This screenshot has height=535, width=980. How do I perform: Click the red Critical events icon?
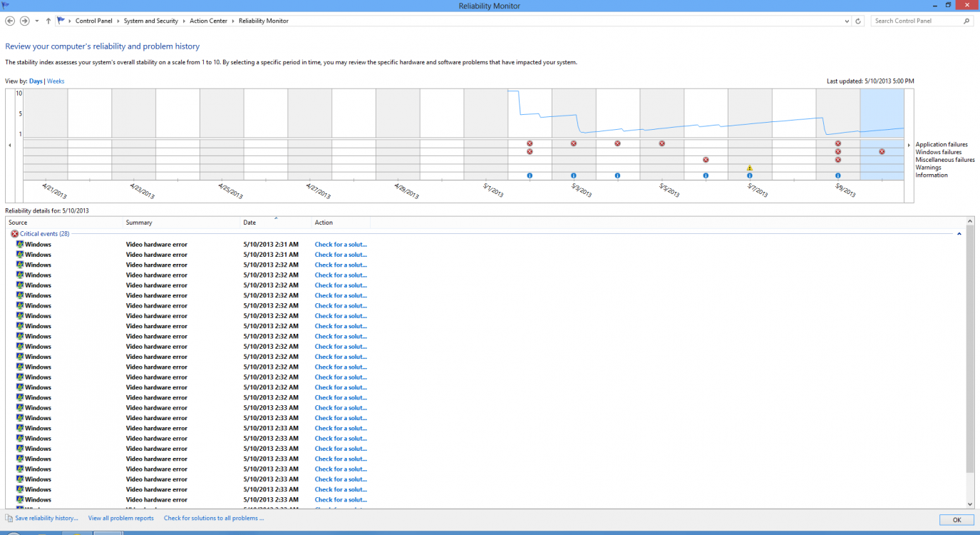14,234
